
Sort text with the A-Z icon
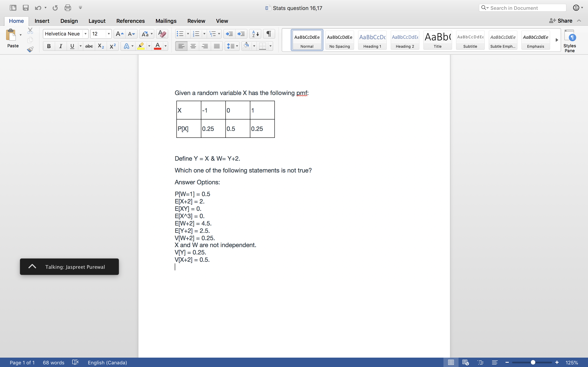coord(255,34)
